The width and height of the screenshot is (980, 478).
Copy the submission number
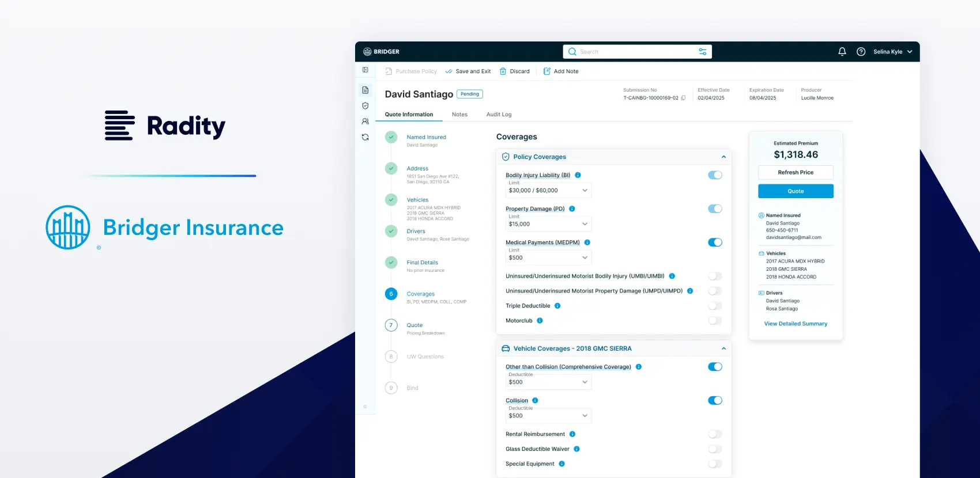(684, 98)
